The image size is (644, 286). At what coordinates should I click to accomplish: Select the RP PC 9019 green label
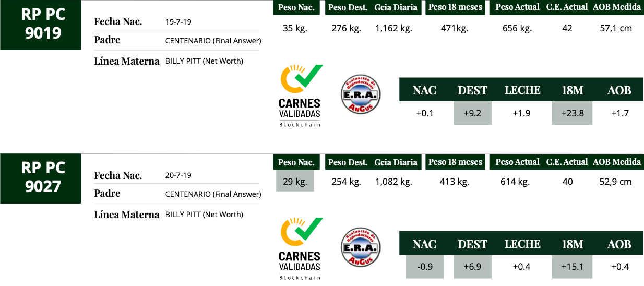pos(41,25)
